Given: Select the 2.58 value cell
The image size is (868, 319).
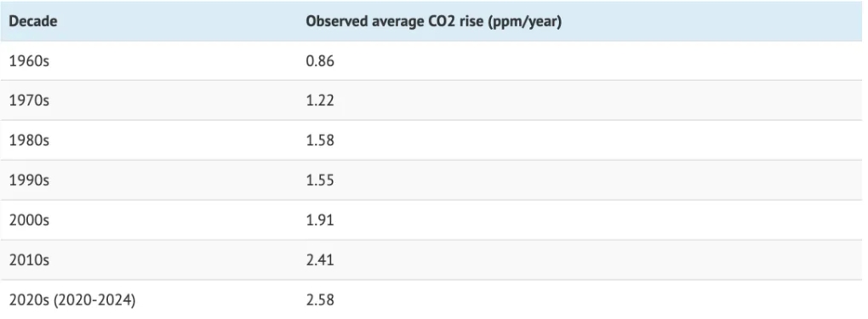Looking at the screenshot, I should pyautogui.click(x=583, y=299).
